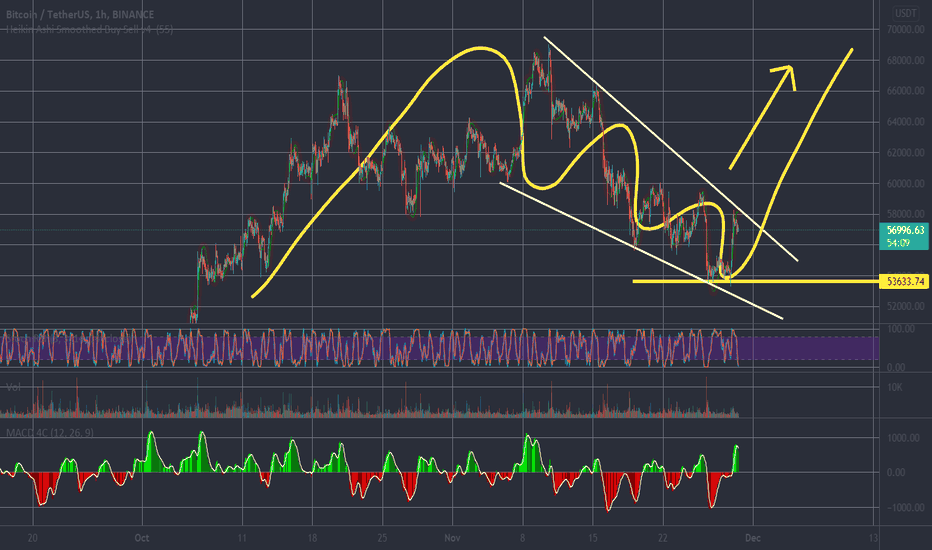Viewport: 932px width, 550px height.
Task: Click the Bitcoin / TetherUS symbol title
Action: [x=80, y=14]
